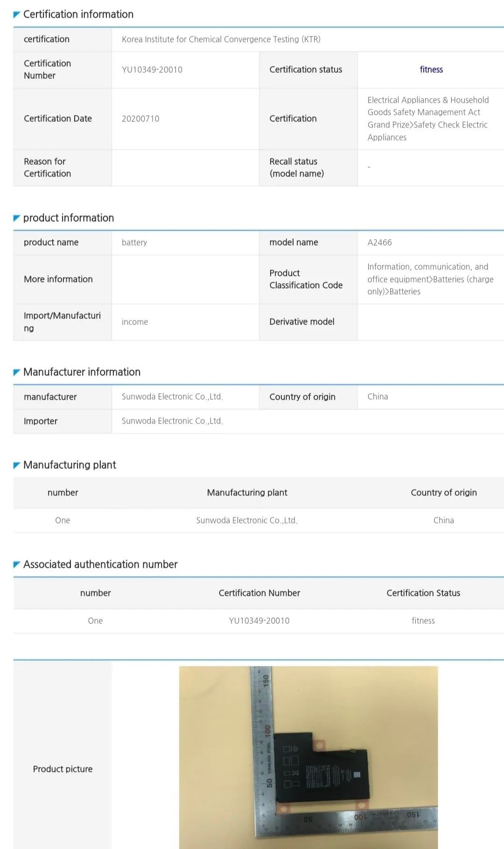
Task: Click YU10349-20010 in the associated authentication row
Action: pyautogui.click(x=259, y=621)
